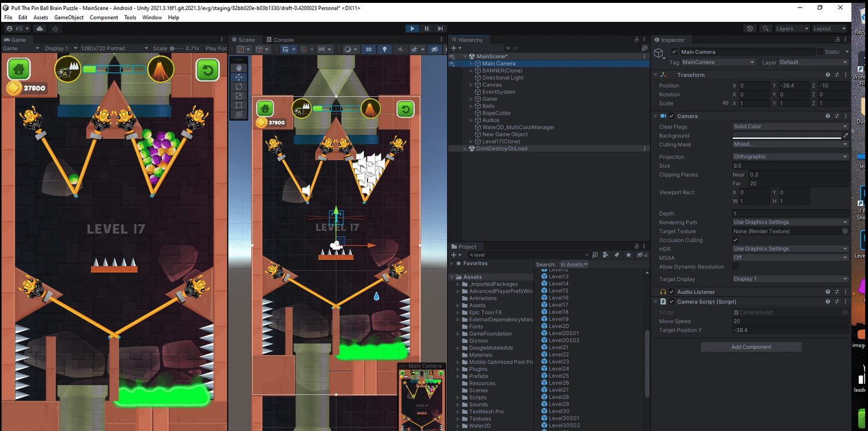This screenshot has width=868, height=431.
Task: Enable Allow Dynamic Resolution checkbox
Action: coord(736,267)
